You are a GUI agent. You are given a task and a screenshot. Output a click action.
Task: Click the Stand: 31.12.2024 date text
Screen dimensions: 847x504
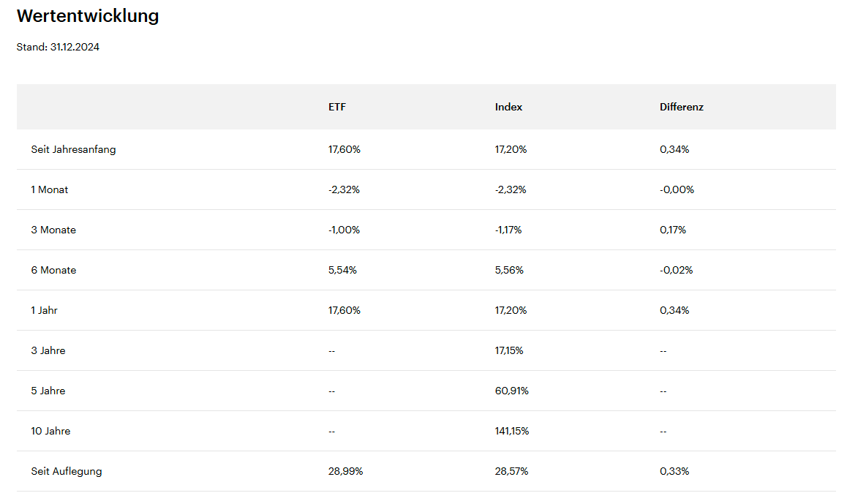point(58,48)
